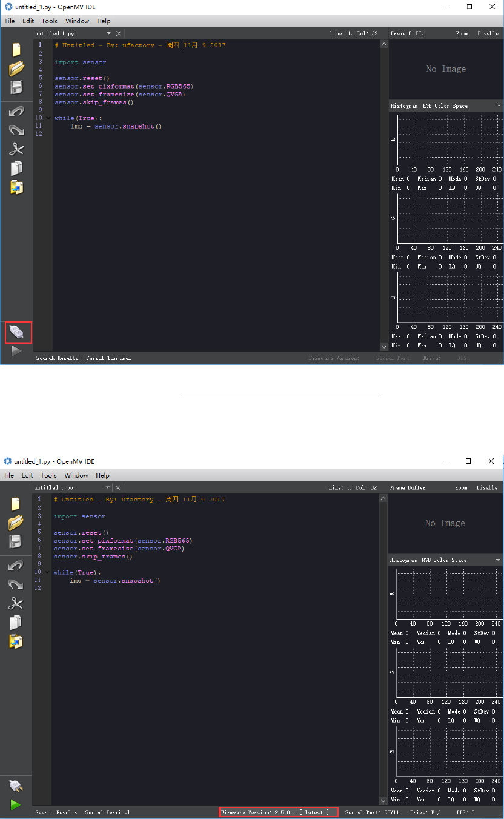Screen dimensions: 504x819
Task: Open File menu in disconnected IDE window
Action: pyautogui.click(x=10, y=21)
